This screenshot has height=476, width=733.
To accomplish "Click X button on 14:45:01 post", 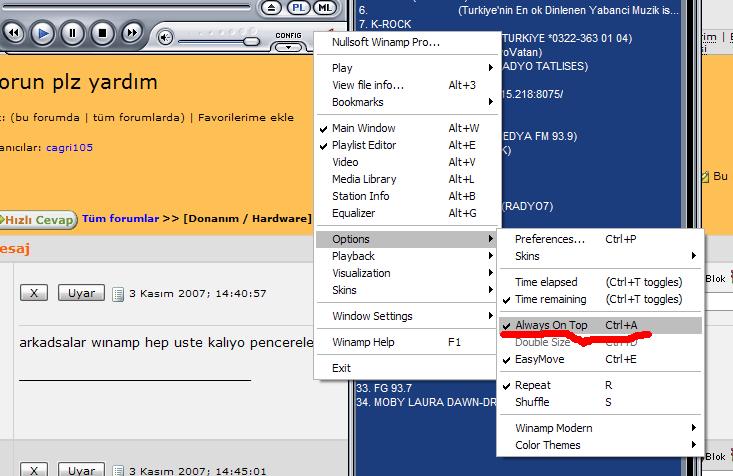I will (x=34, y=469).
